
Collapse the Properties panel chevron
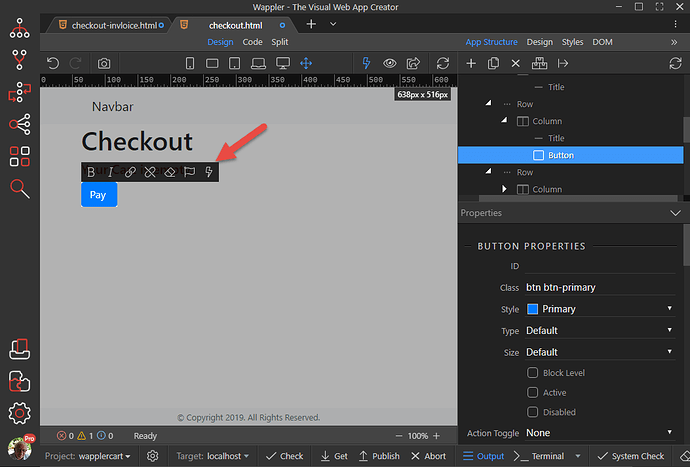[x=675, y=213]
